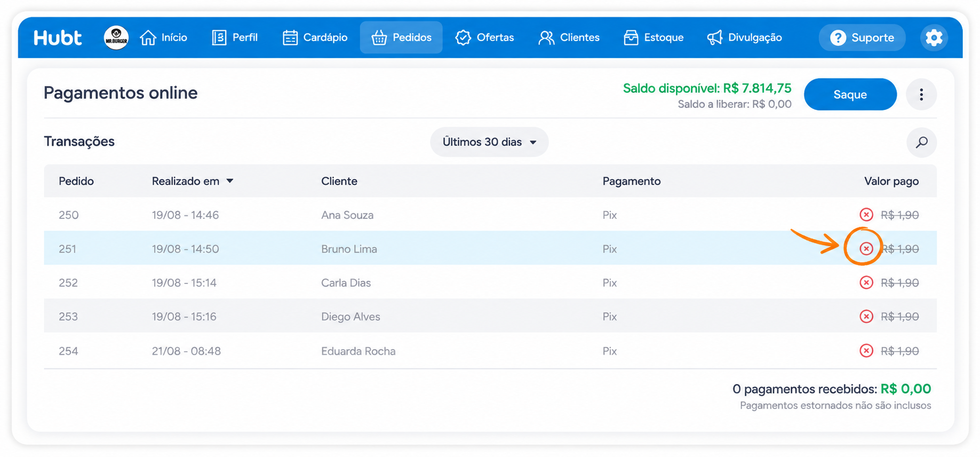Open the Mr. Burger store avatar
Screen dimensions: 980x457
coord(116,37)
